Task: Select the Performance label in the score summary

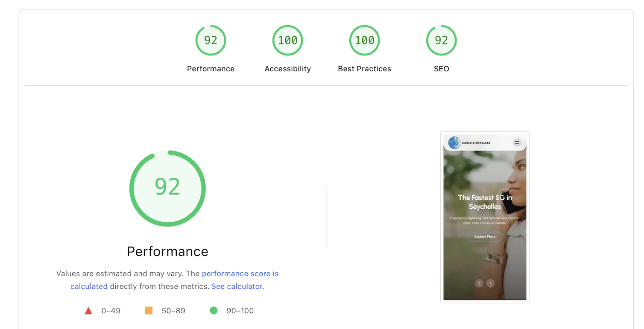Action: pos(211,69)
